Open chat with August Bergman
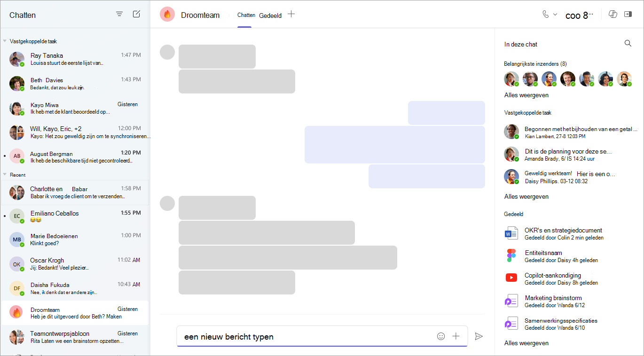The height and width of the screenshot is (356, 644). tap(75, 157)
